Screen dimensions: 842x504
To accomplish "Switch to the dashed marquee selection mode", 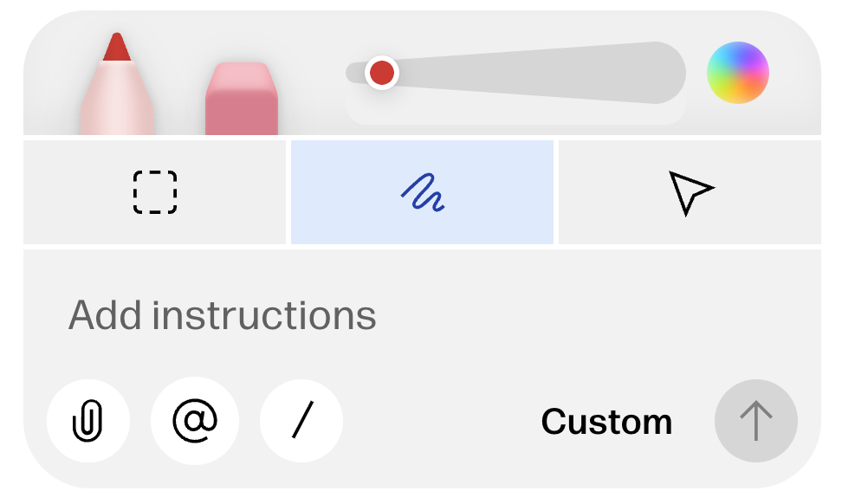I will click(155, 192).
